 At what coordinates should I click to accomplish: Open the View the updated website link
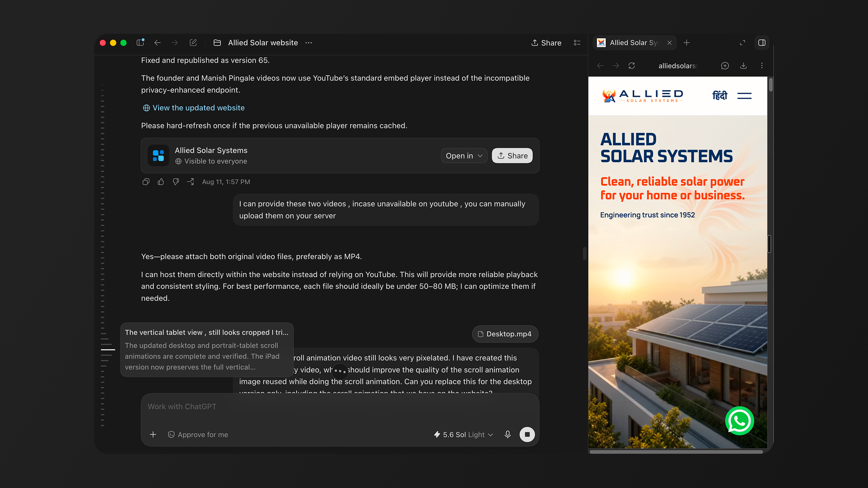click(x=198, y=108)
